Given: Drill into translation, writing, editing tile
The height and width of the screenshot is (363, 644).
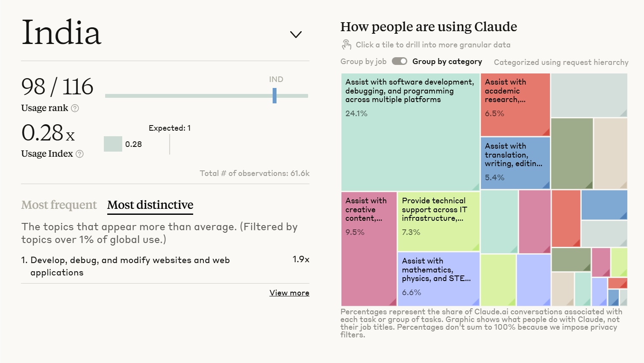Looking at the screenshot, I should click(515, 163).
